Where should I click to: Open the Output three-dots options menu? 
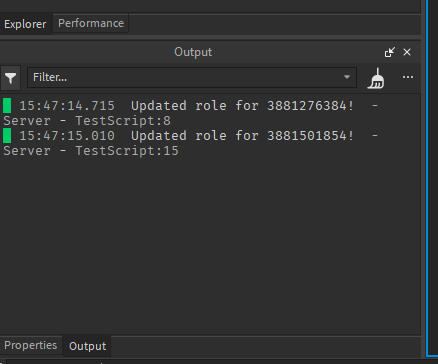[408, 77]
